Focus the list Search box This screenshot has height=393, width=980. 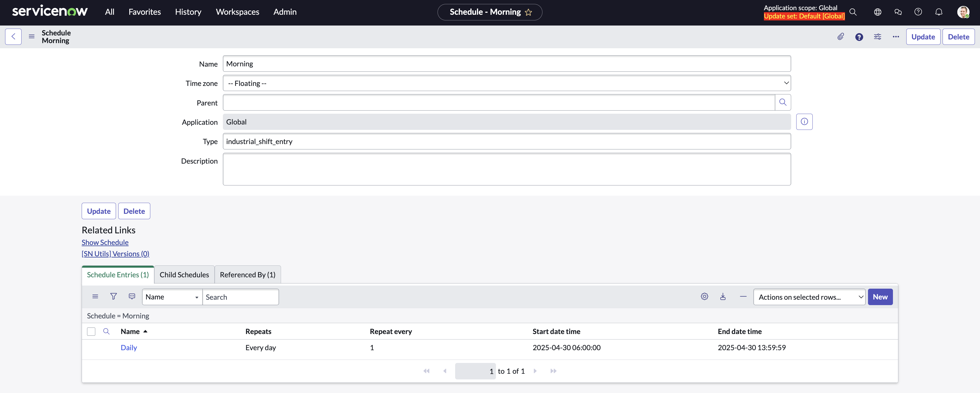tap(240, 297)
